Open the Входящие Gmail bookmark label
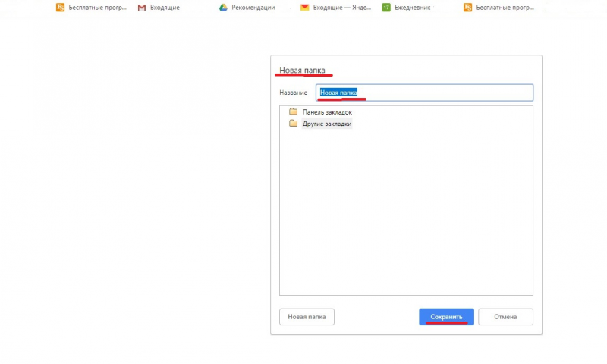Screen dimensions: 607x364 (165, 8)
